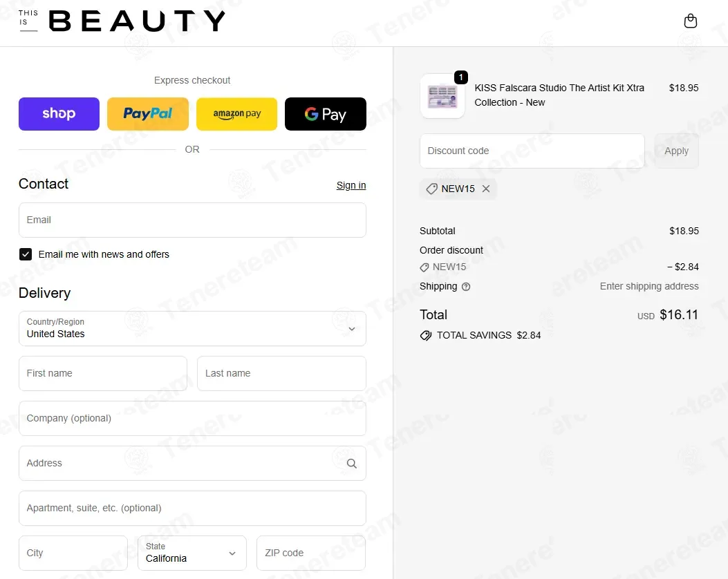The width and height of the screenshot is (728, 579).
Task: Focus the Apartment, suite, etc. field
Action: pos(192,509)
